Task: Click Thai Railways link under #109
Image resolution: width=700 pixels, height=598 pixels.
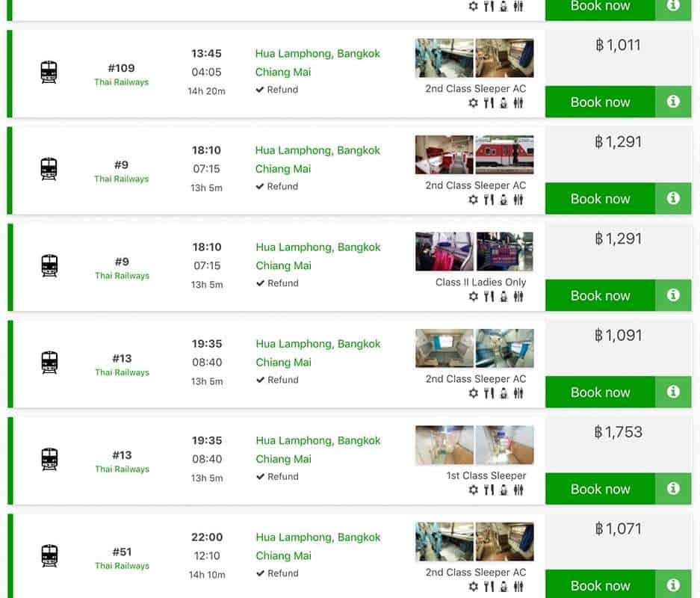Action: pyautogui.click(x=121, y=82)
